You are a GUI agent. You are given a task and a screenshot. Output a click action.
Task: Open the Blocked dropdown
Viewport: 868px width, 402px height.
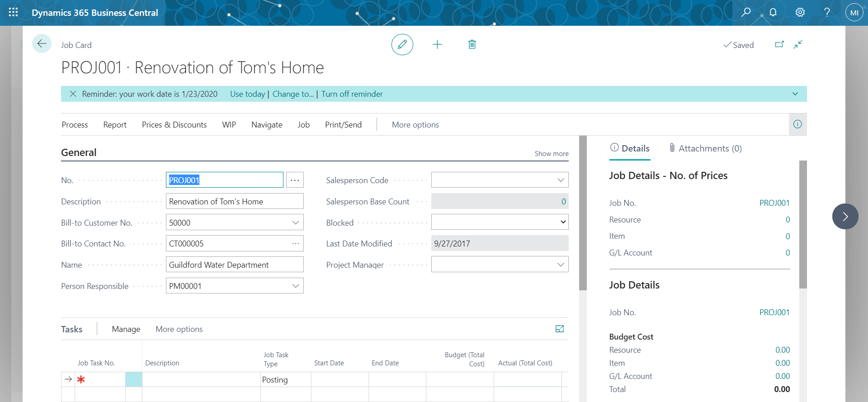point(563,222)
